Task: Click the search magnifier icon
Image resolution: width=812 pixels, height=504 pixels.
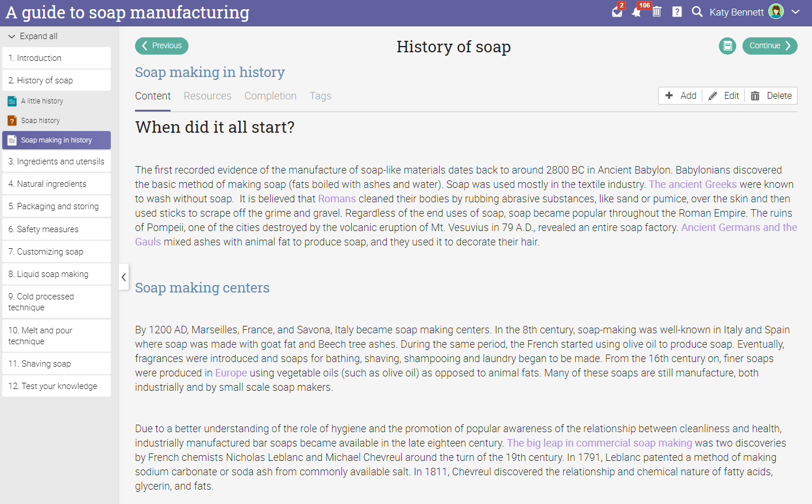Action: (696, 12)
